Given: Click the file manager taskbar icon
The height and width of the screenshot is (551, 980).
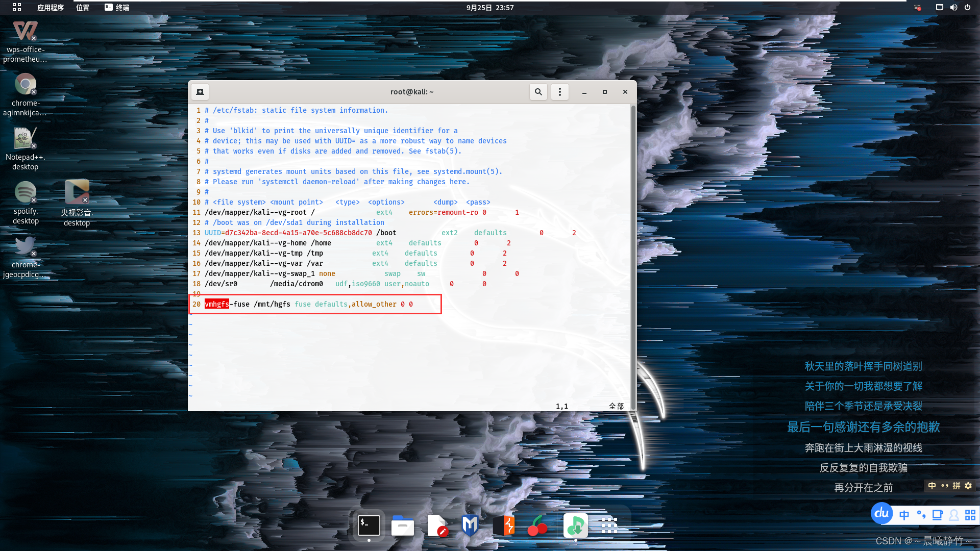Looking at the screenshot, I should 403,525.
